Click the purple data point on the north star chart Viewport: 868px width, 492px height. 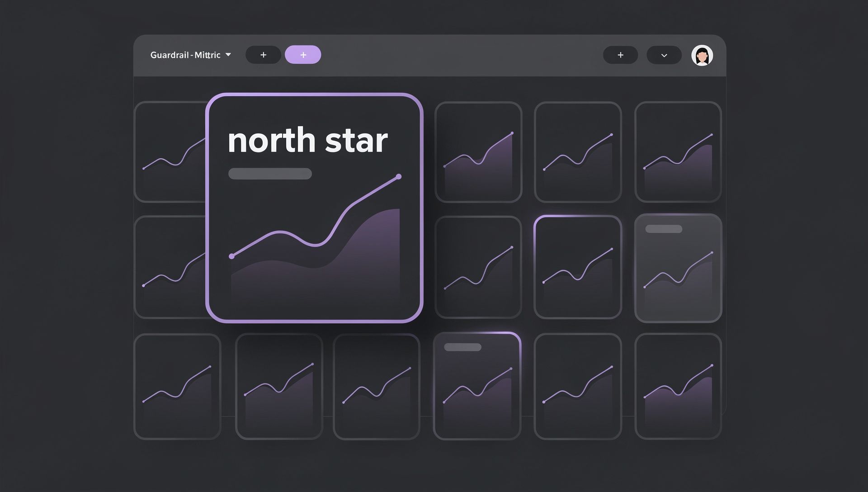398,176
